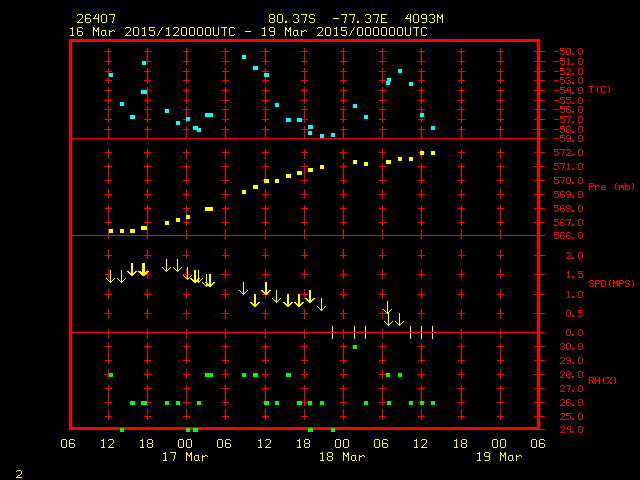This screenshot has width=640, height=480.
Task: Click the -54.0 temperature axis label
Action: [x=569, y=91]
